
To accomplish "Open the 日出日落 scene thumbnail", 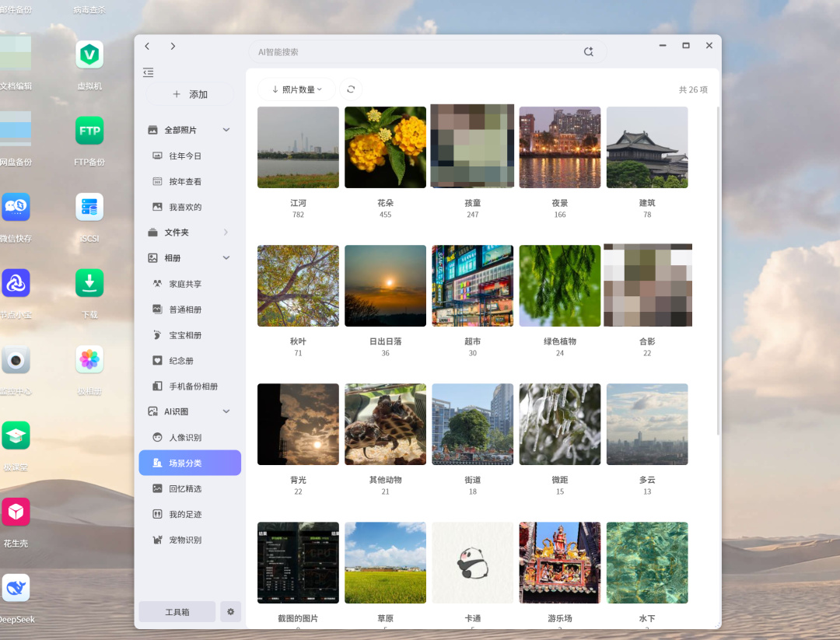I will point(385,285).
